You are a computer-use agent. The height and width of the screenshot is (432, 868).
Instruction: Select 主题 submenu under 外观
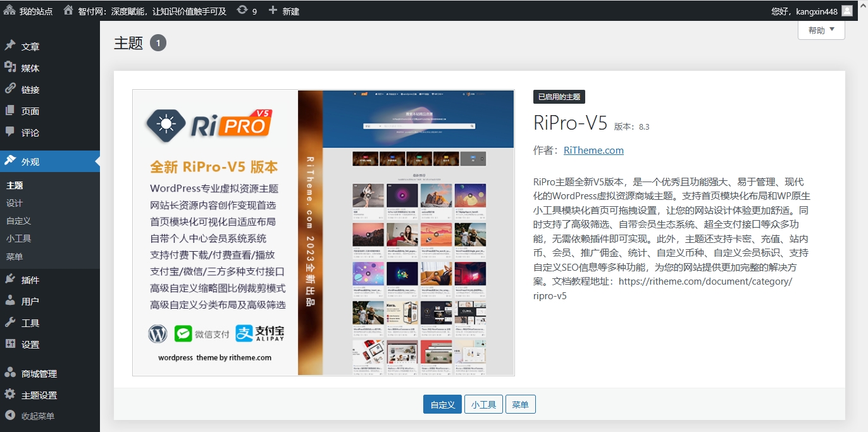(x=15, y=185)
